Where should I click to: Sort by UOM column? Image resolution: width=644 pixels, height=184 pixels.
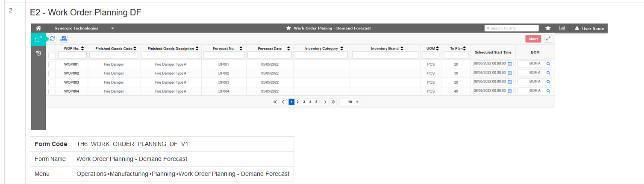pyautogui.click(x=437, y=49)
